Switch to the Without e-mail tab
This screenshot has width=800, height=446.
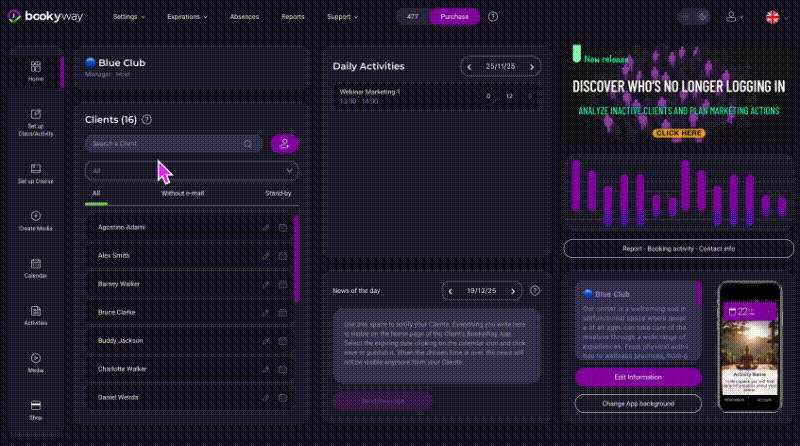[x=182, y=193]
